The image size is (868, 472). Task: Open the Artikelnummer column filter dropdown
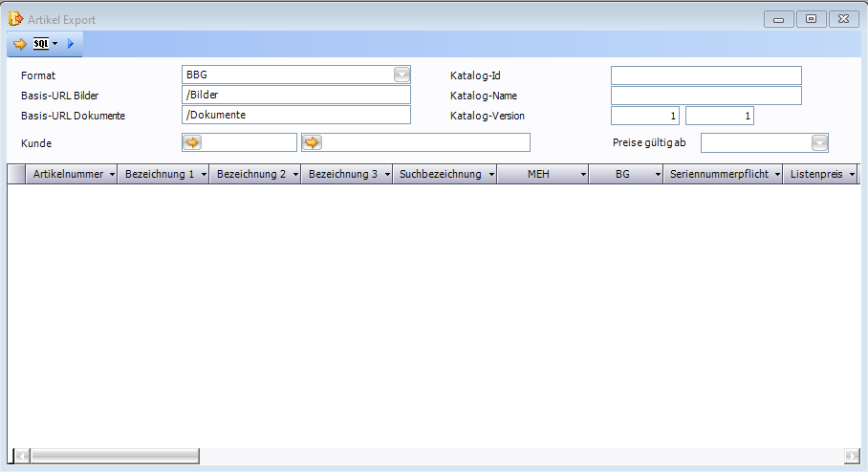(x=112, y=175)
